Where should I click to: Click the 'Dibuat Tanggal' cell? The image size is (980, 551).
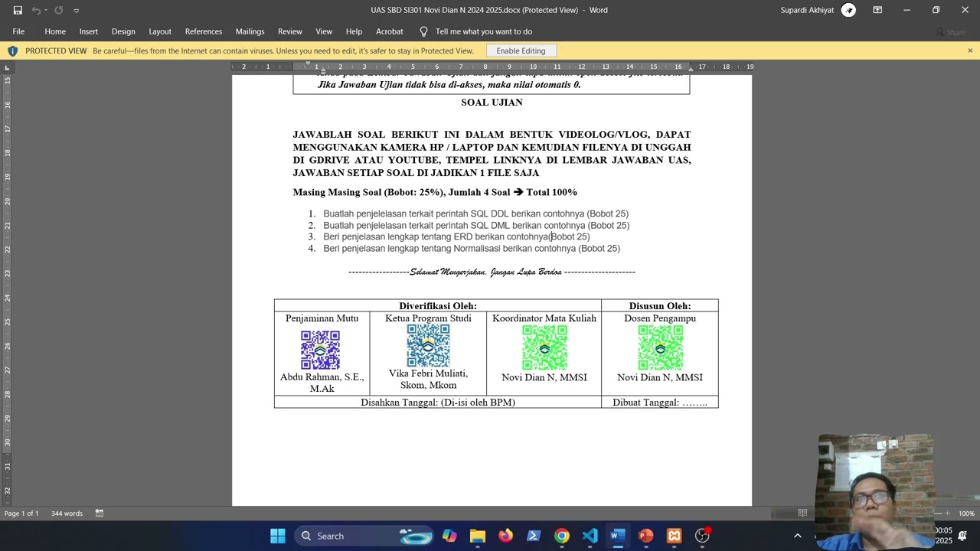(660, 402)
